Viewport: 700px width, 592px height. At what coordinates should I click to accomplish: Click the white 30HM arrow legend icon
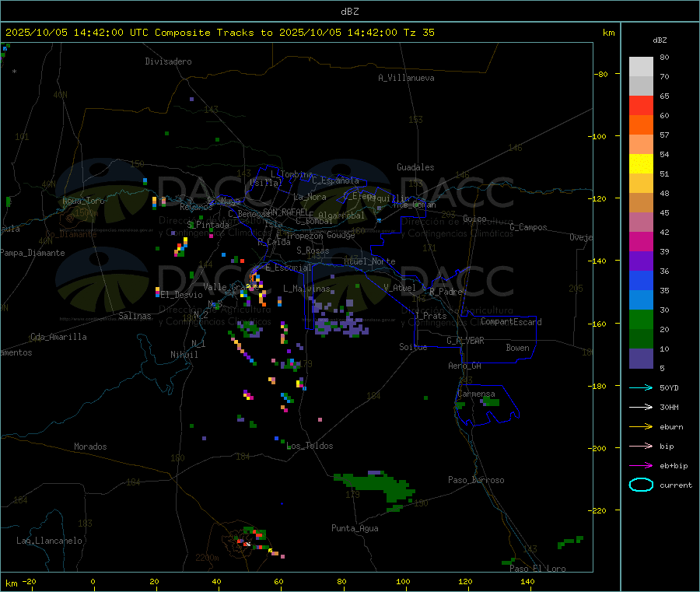pos(641,407)
